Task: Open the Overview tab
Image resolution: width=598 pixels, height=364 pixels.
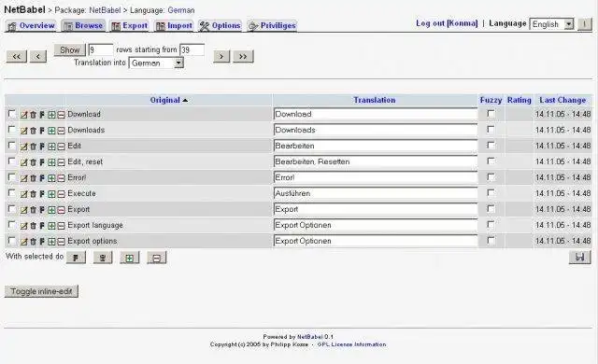Action: click(31, 25)
